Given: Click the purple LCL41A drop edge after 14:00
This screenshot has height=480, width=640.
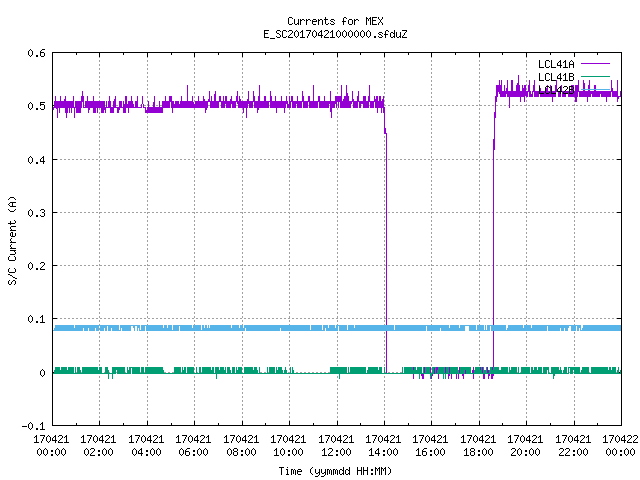Looking at the screenshot, I should 386,253.
